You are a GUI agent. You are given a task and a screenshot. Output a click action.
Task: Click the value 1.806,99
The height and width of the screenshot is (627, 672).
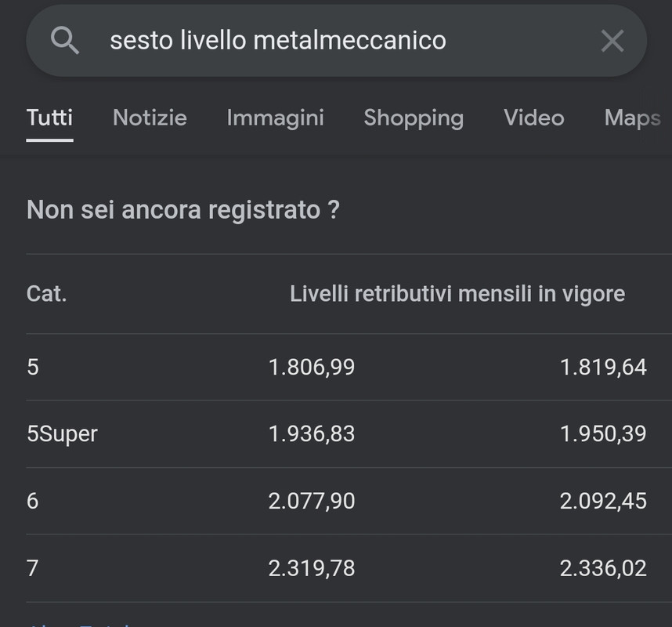[x=312, y=367]
